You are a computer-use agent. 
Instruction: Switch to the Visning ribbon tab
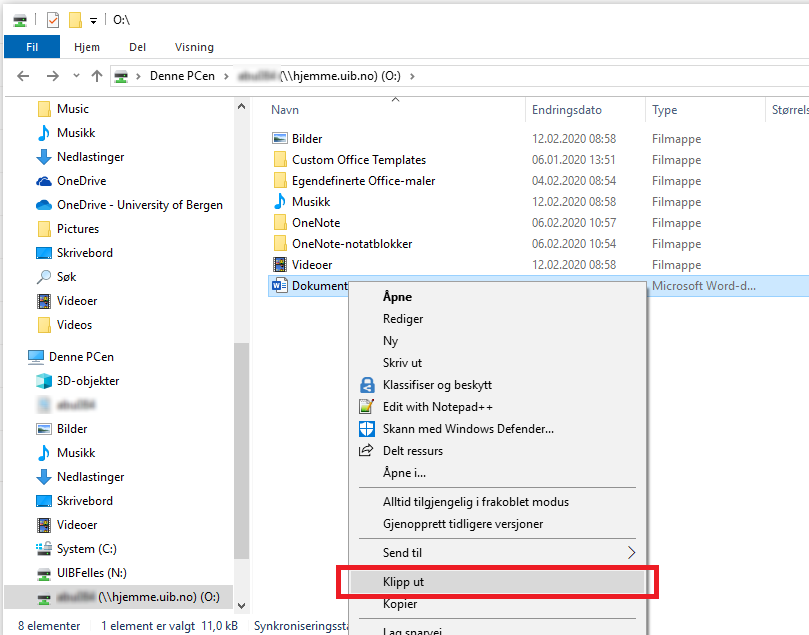(194, 47)
